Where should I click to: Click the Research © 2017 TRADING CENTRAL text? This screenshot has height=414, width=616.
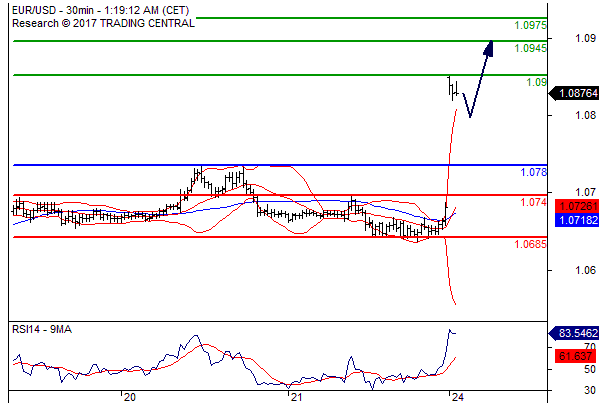(x=103, y=24)
